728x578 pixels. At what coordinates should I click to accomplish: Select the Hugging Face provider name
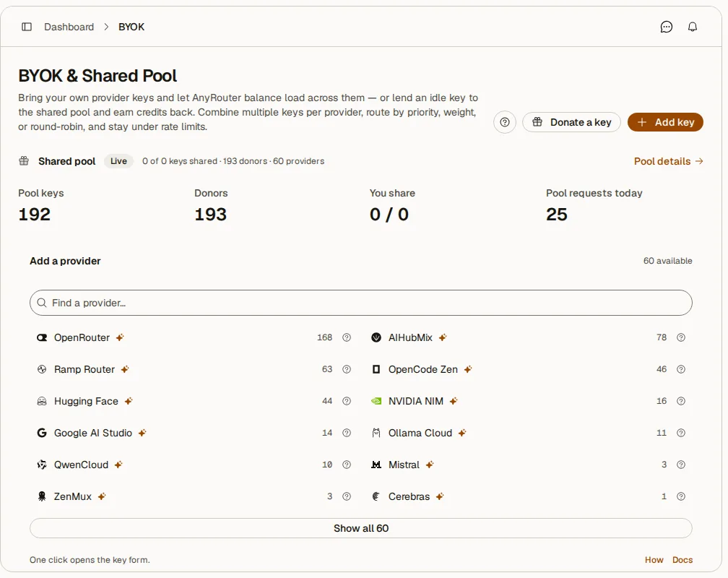pyautogui.click(x=86, y=401)
